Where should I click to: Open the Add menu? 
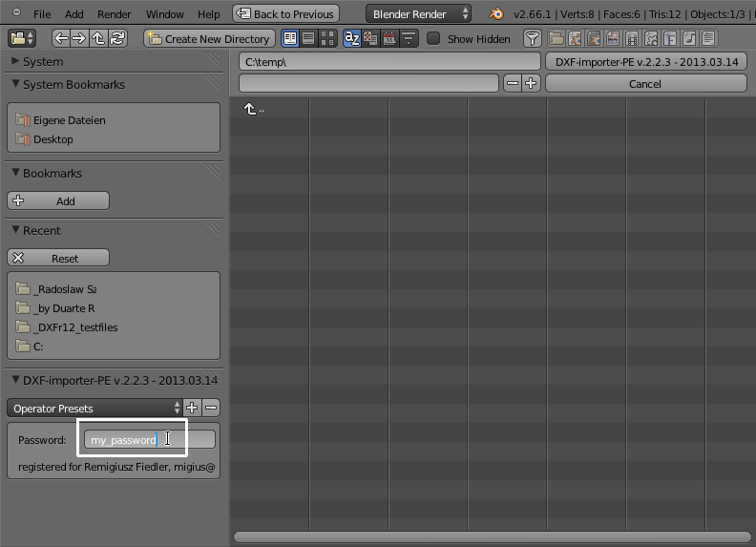(74, 14)
